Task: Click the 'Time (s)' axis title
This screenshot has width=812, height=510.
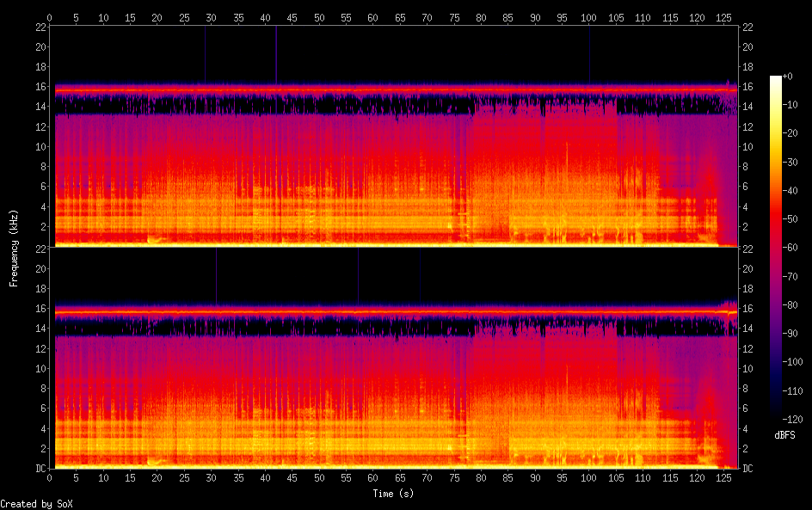Action: coord(393,494)
